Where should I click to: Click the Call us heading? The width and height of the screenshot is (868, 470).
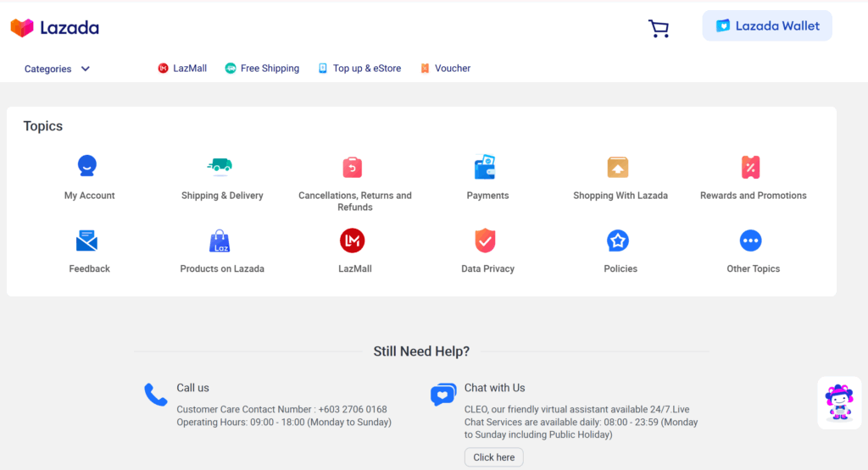pos(192,388)
